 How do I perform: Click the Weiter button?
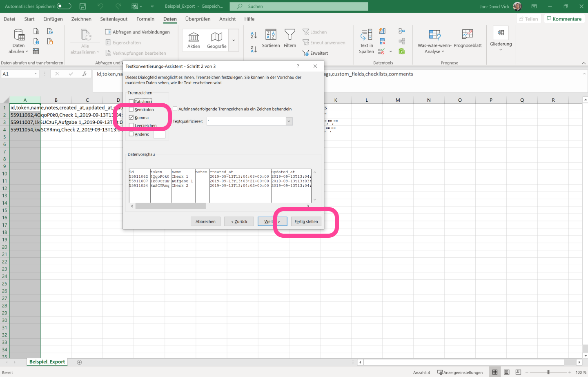(x=272, y=221)
